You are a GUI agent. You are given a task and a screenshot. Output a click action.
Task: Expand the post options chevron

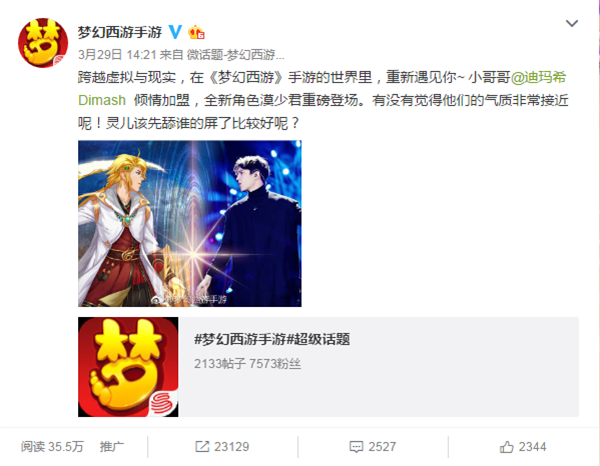(x=572, y=24)
